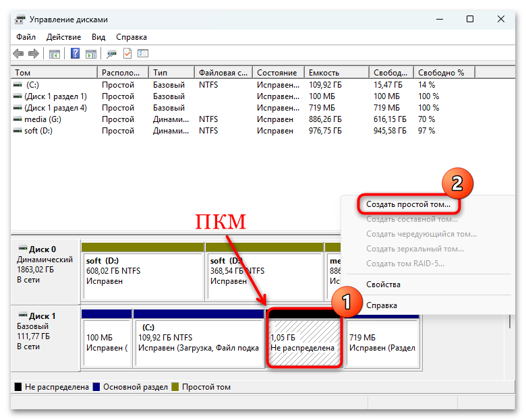Image resolution: width=526 pixels, height=420 pixels.
Task: Choose Создать простой том… in context menu
Action: click(408, 204)
